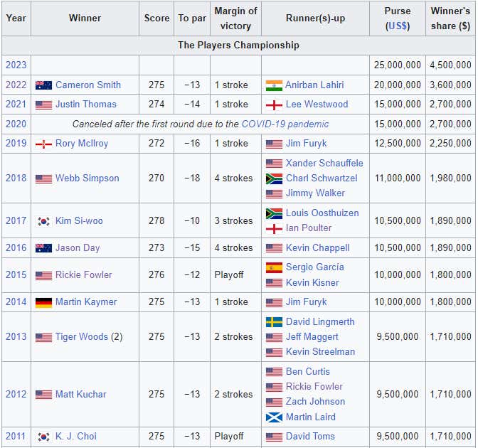Click The Players Championship table heading
The width and height of the screenshot is (478, 448).
coord(238,46)
